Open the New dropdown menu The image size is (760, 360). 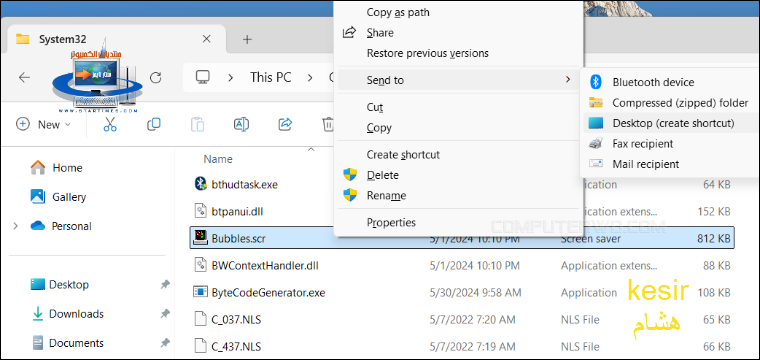[44, 125]
